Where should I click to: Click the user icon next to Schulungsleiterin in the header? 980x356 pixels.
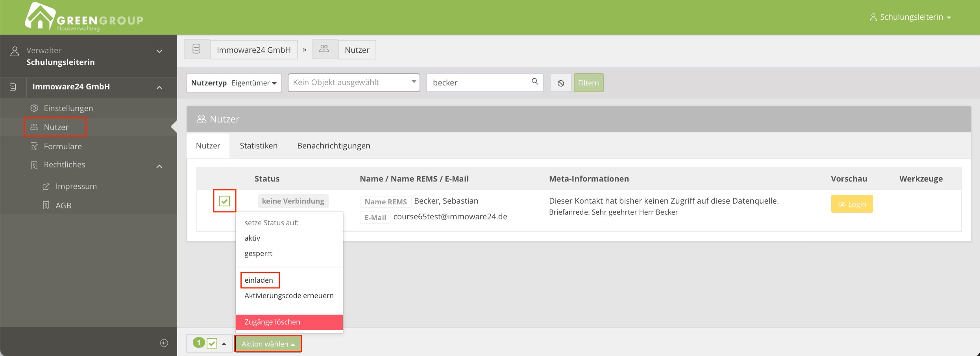click(873, 17)
